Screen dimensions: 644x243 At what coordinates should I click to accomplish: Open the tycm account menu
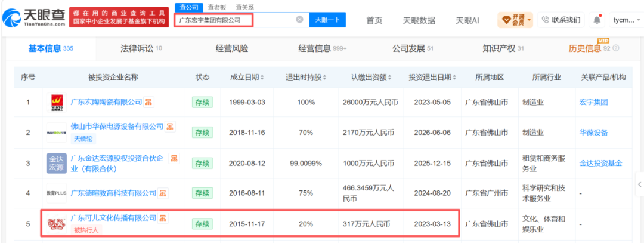point(626,19)
